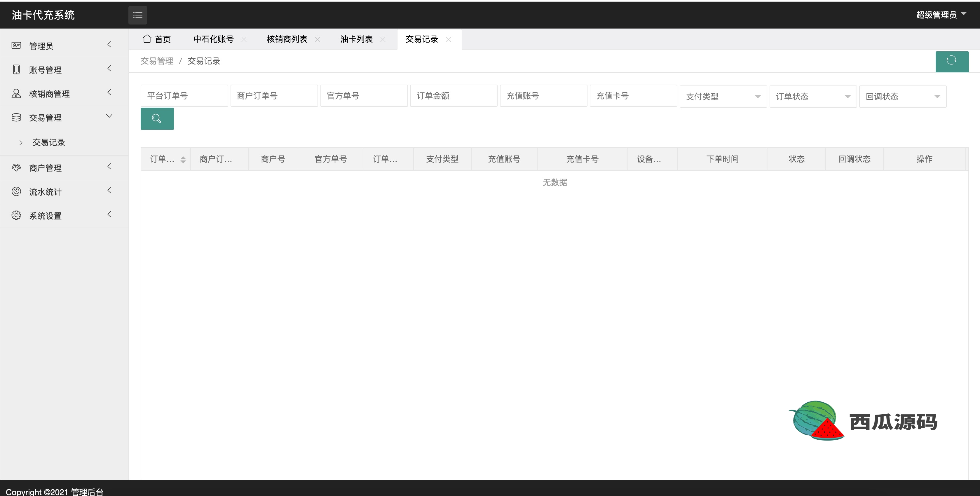Close the 中石化账号 tab

click(x=244, y=39)
